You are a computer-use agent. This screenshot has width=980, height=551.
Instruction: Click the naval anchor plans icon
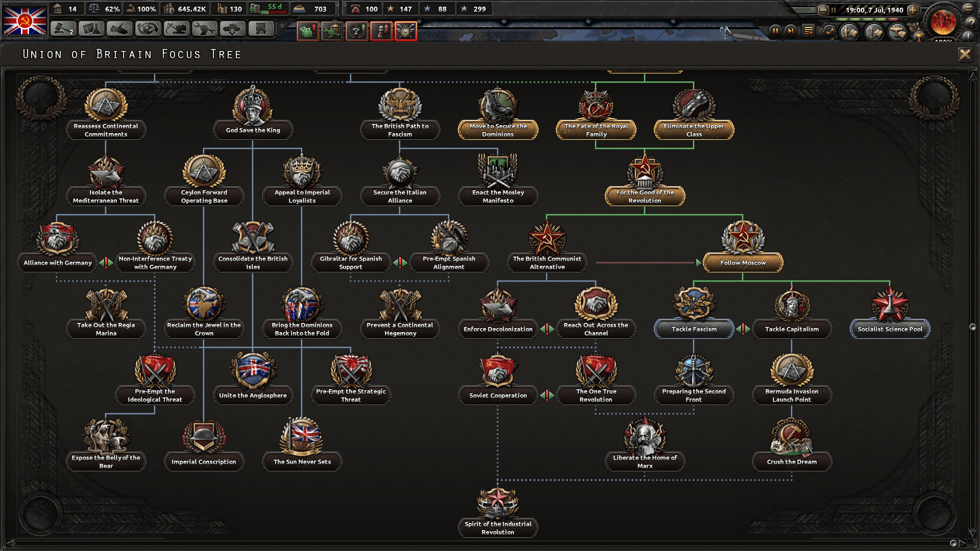coord(874,31)
